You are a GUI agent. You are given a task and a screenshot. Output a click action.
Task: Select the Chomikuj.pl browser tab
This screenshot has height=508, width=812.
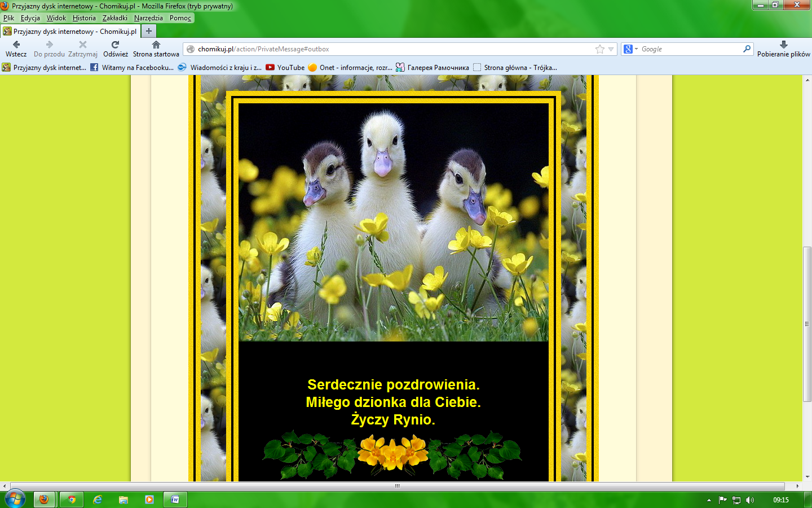click(x=70, y=31)
